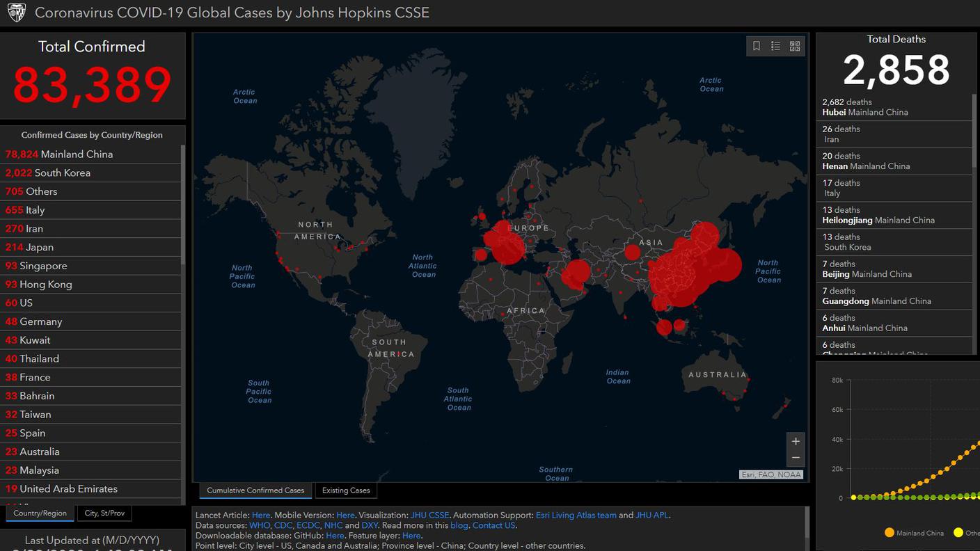Viewport: 980px width, 551px height.
Task: Open the Mobile Version Here link
Action: click(x=345, y=516)
